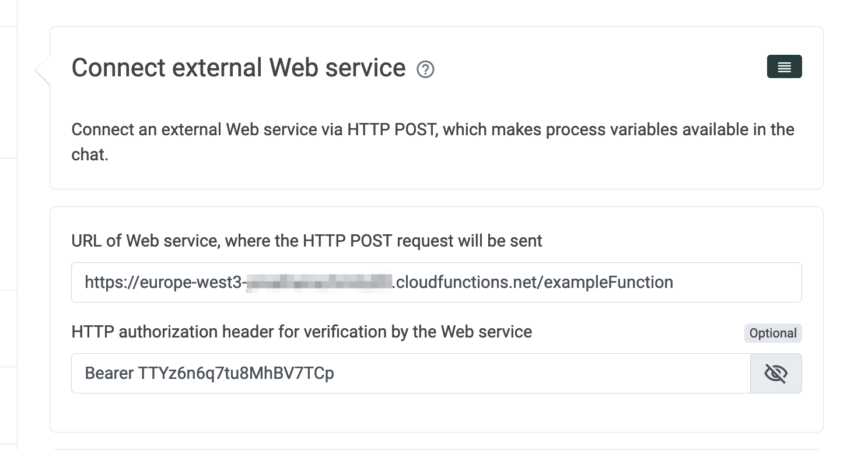Toggle visibility of the authorization header input
The image size is (868, 450).
(776, 373)
